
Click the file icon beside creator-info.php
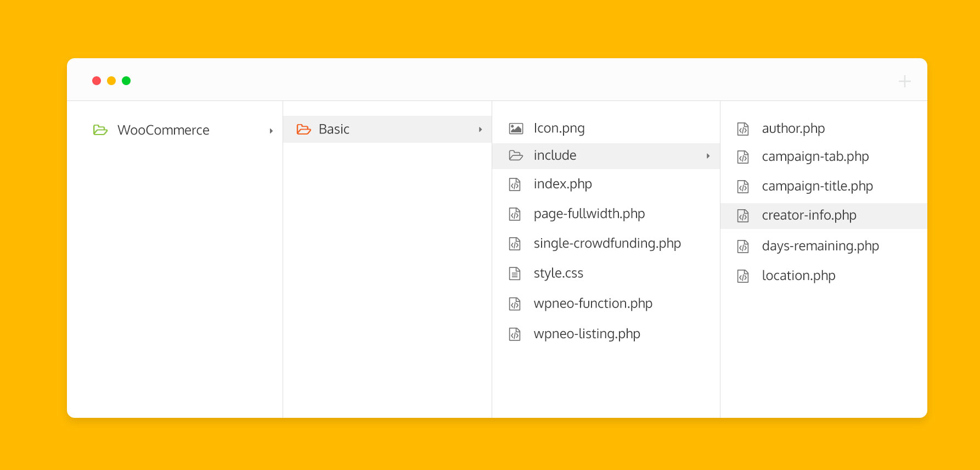click(x=743, y=216)
